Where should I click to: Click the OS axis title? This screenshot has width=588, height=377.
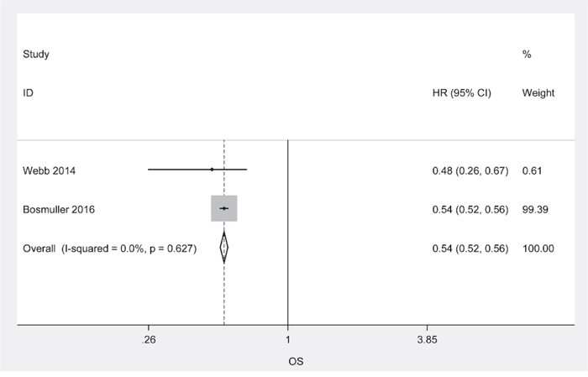pyautogui.click(x=296, y=362)
